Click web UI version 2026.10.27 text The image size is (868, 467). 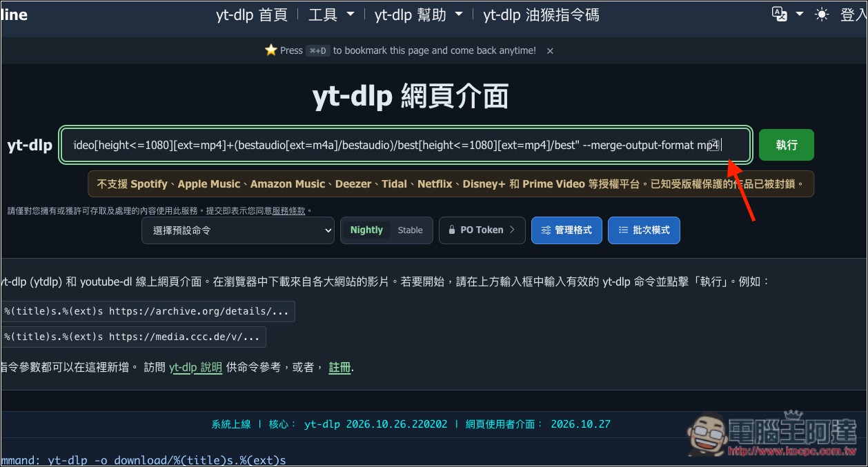tap(580, 424)
